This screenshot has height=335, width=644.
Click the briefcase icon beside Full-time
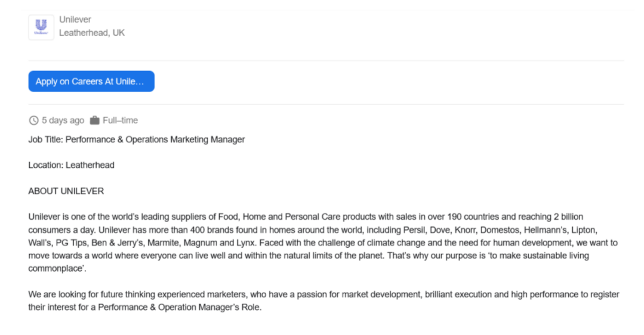95,120
